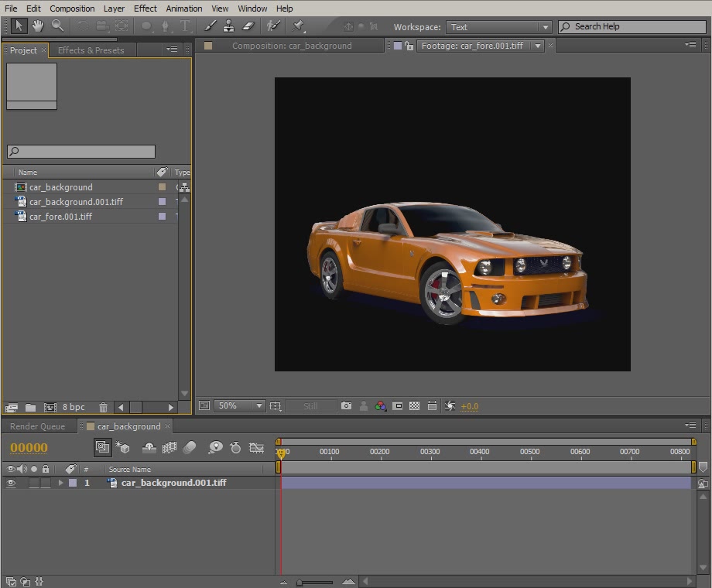Click the trash icon in Project panel

[x=103, y=407]
